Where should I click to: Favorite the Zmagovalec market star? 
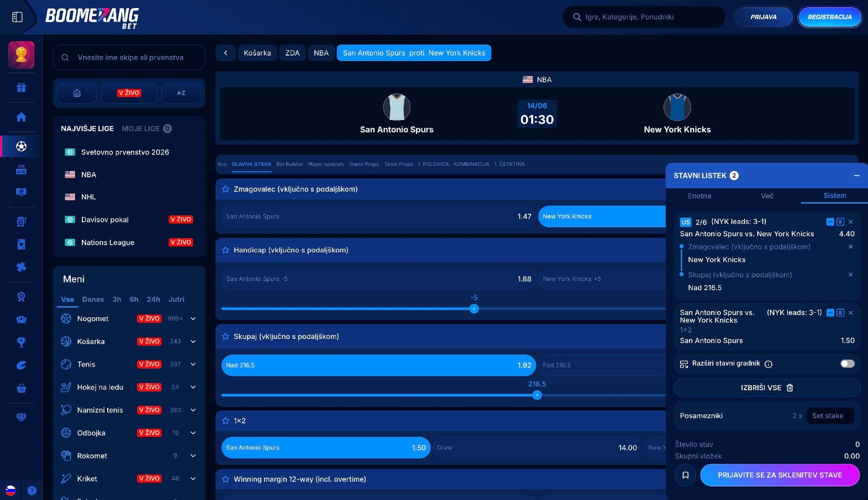click(225, 189)
